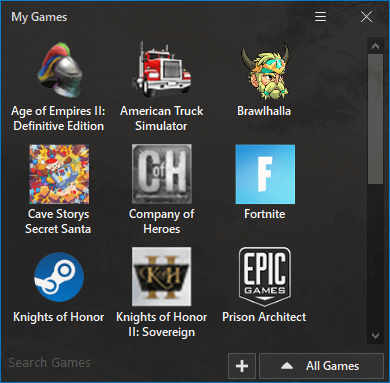Screen dimensions: 390x383
Task: Click the "Prison Architect" label text
Action: (x=264, y=317)
